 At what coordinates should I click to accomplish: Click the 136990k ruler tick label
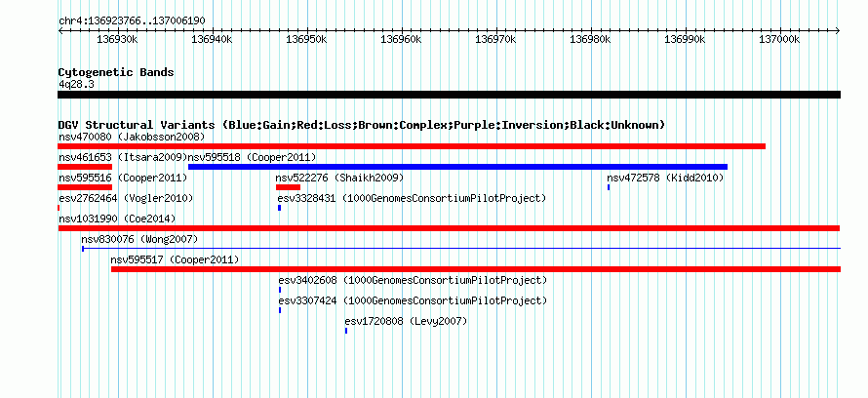(x=686, y=40)
